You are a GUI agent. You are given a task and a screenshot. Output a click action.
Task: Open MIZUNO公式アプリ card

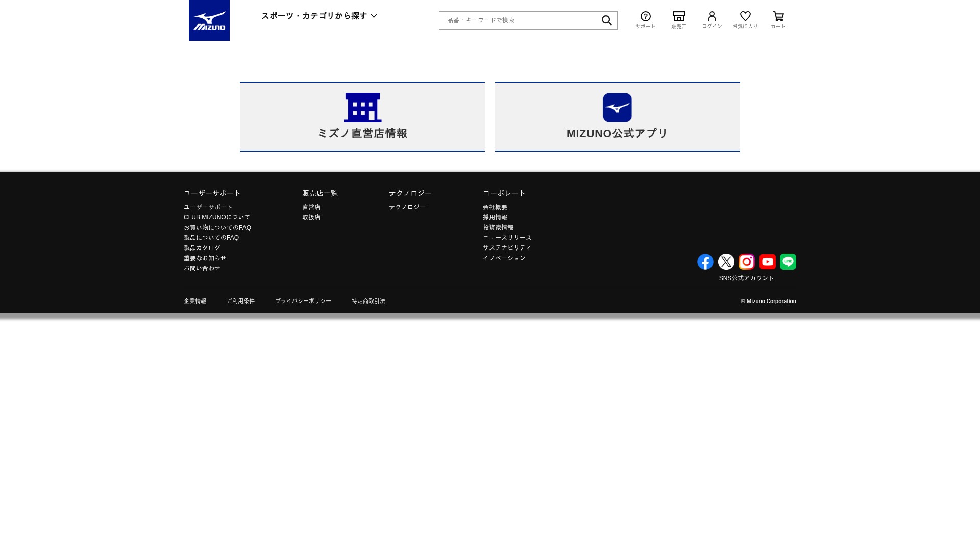[x=618, y=116]
